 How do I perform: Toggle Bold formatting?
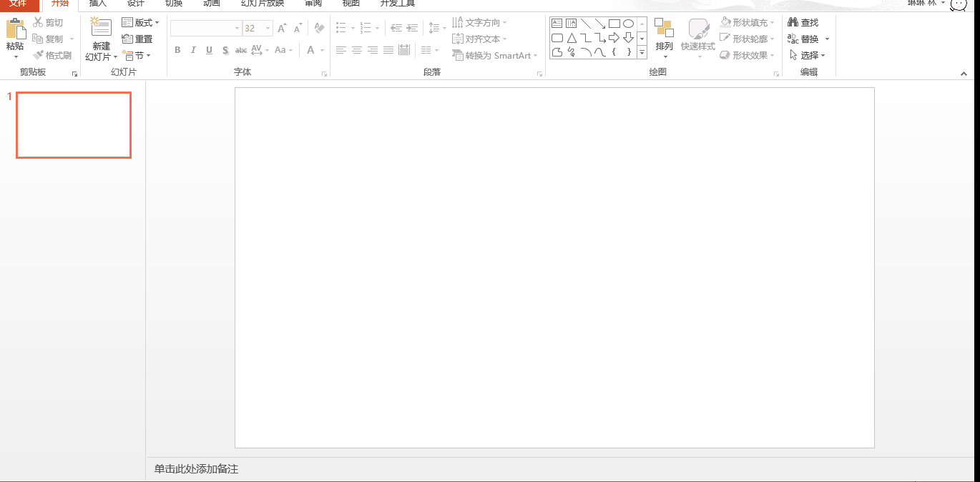tap(177, 50)
